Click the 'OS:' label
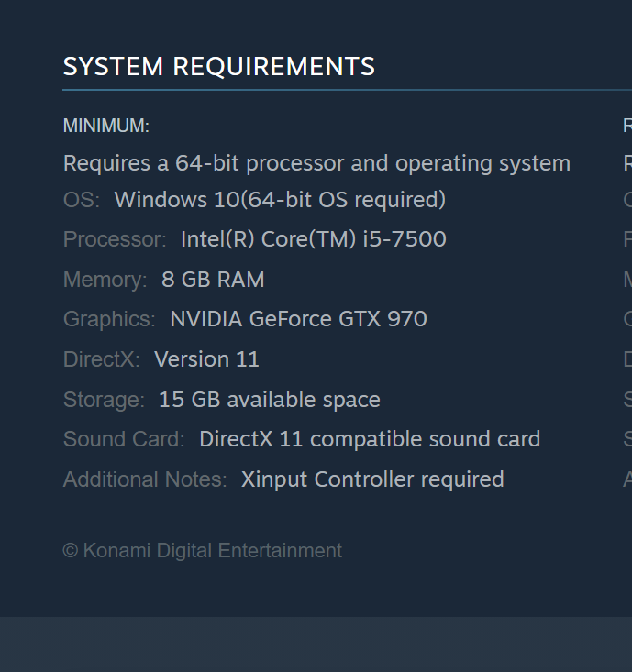This screenshot has height=672, width=632. pyautogui.click(x=82, y=200)
